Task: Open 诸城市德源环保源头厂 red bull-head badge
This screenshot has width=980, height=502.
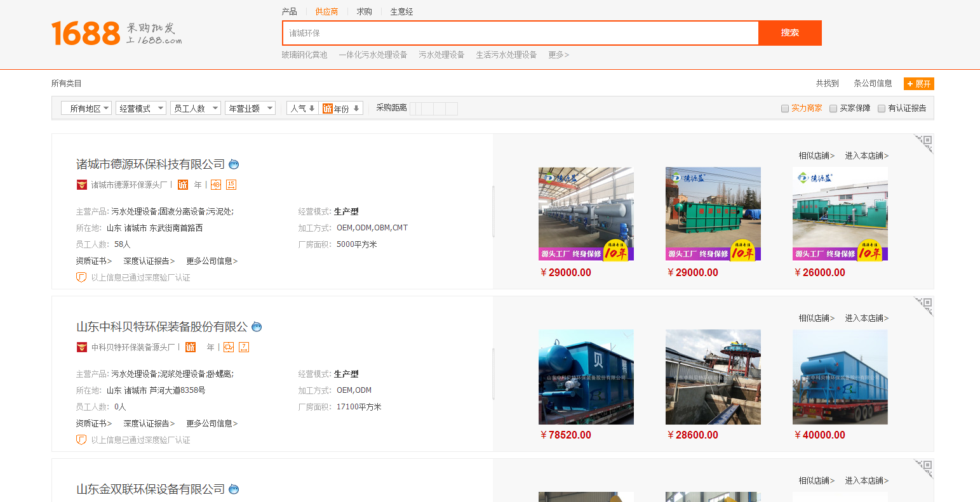Action: 81,185
